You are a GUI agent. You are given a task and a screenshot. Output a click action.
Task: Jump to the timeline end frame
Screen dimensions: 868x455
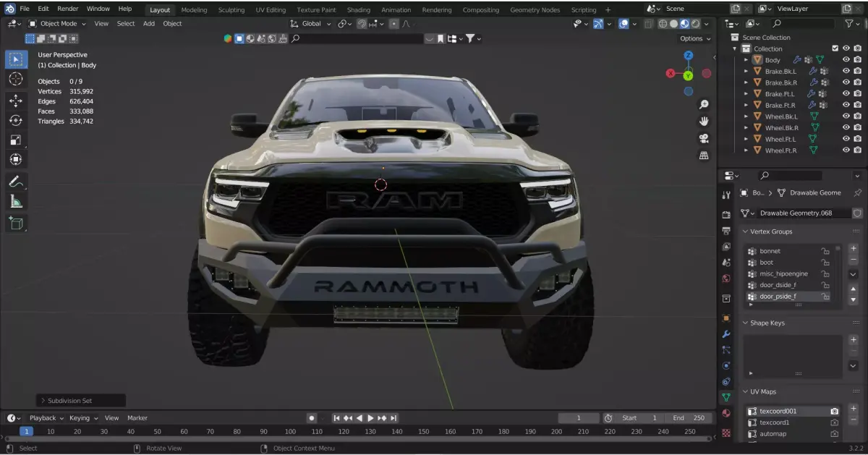pyautogui.click(x=393, y=417)
